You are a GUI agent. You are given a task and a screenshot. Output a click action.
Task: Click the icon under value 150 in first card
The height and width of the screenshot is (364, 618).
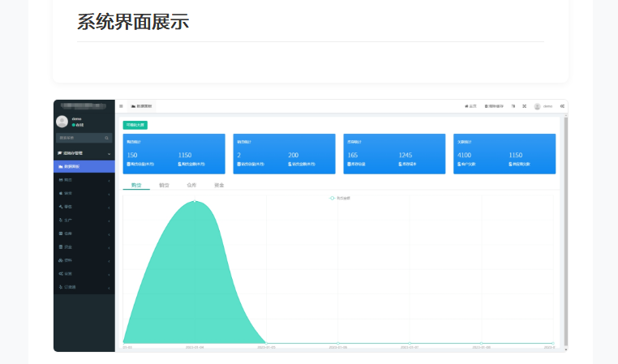tap(128, 165)
